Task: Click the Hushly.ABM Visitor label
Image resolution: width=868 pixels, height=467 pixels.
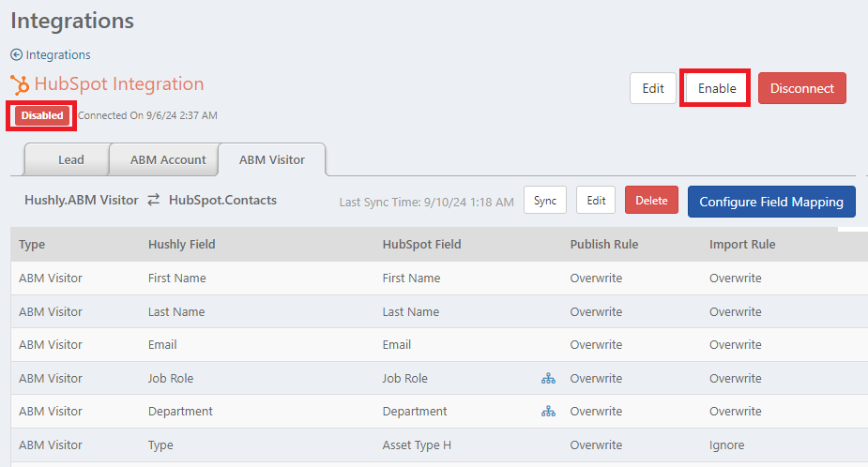Action: point(82,200)
